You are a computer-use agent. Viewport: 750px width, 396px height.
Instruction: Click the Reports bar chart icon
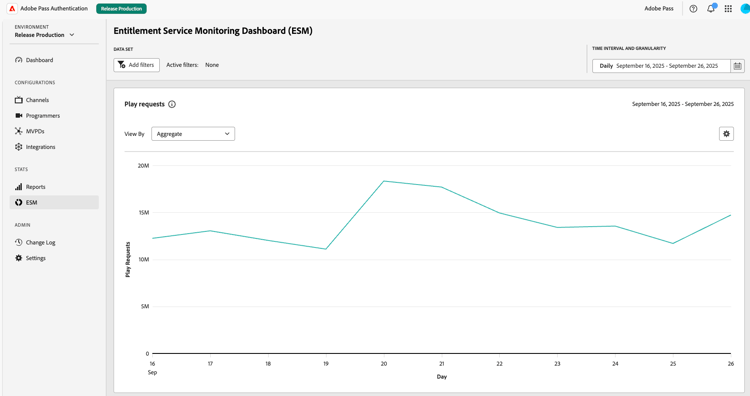click(x=19, y=187)
